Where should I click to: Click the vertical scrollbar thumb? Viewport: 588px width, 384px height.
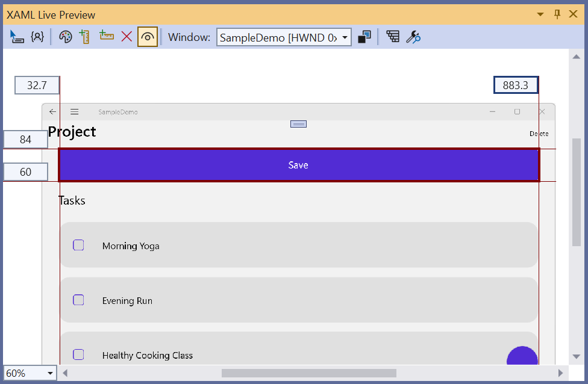tap(577, 192)
